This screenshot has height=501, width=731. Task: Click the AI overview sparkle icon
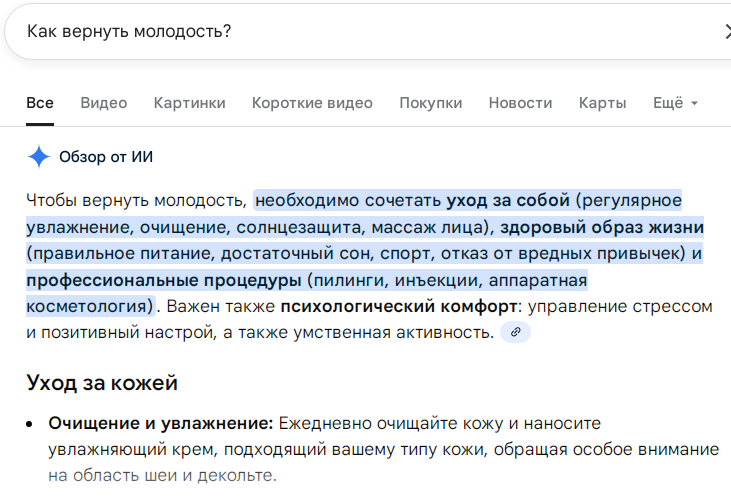tap(39, 156)
